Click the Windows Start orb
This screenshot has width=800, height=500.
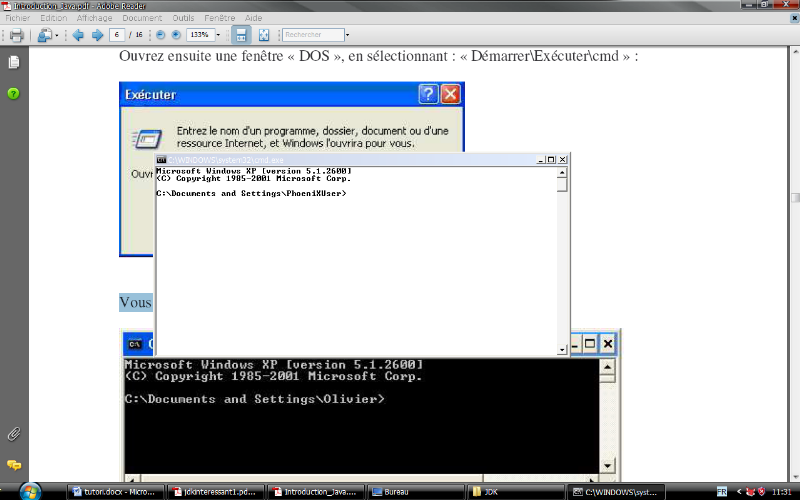(30, 491)
